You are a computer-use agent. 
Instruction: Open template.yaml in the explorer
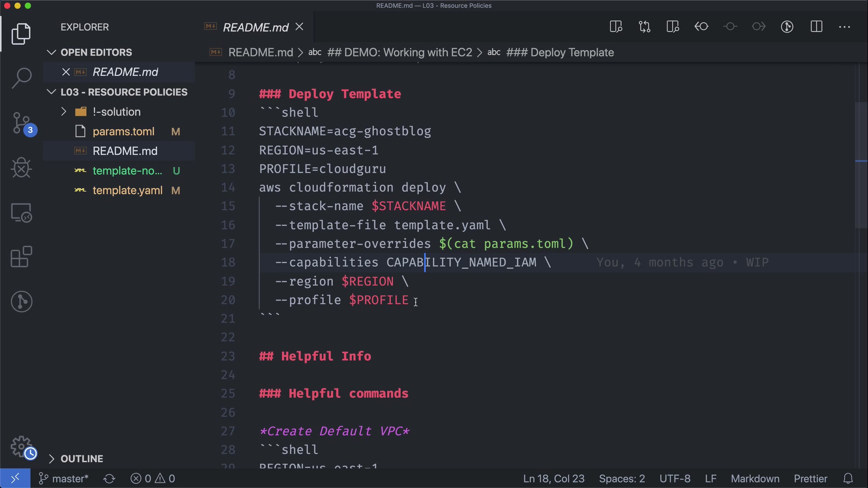[127, 190]
